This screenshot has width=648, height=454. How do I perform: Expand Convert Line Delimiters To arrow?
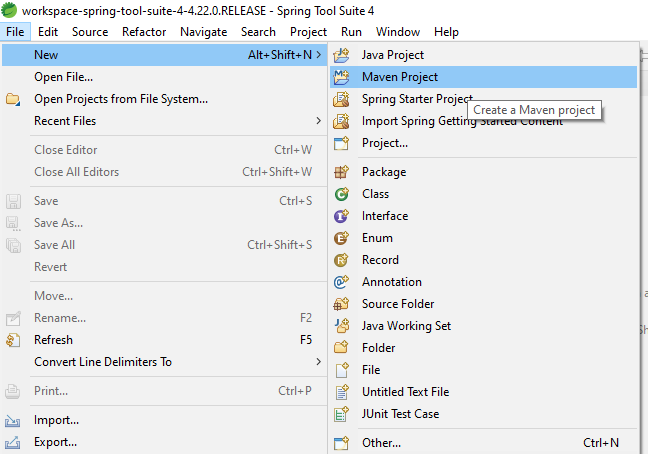click(x=318, y=361)
